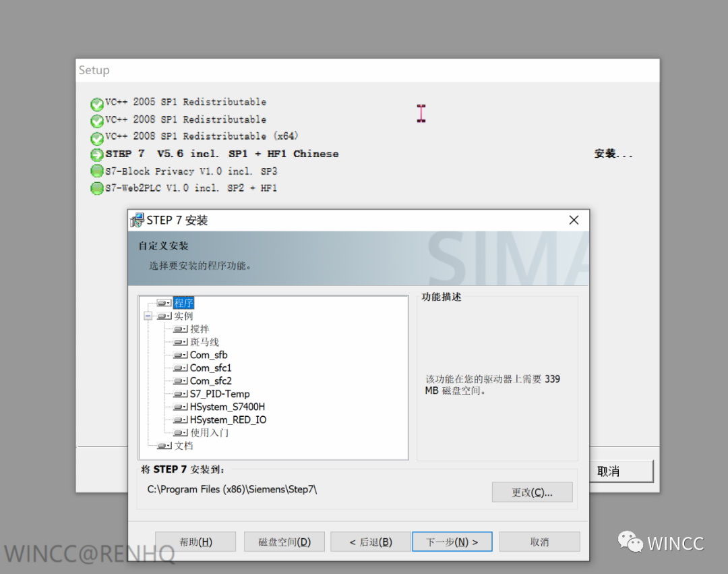Viewport: 728px width, 574px height.
Task: Click the 339 MB disk space description
Action: [x=493, y=385]
